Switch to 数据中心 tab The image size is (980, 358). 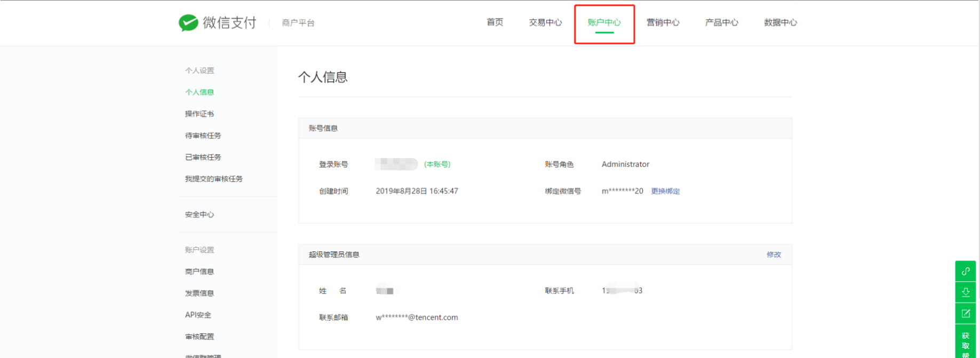(780, 22)
